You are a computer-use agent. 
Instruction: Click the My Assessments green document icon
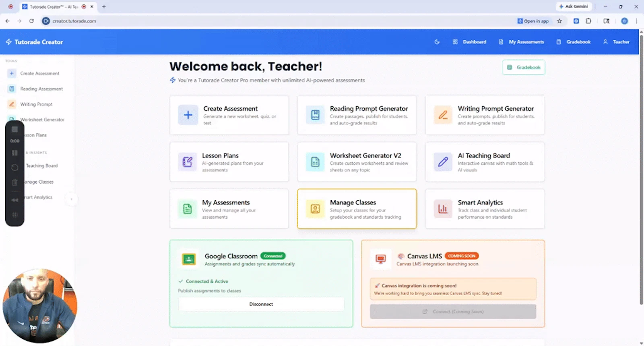pos(188,209)
